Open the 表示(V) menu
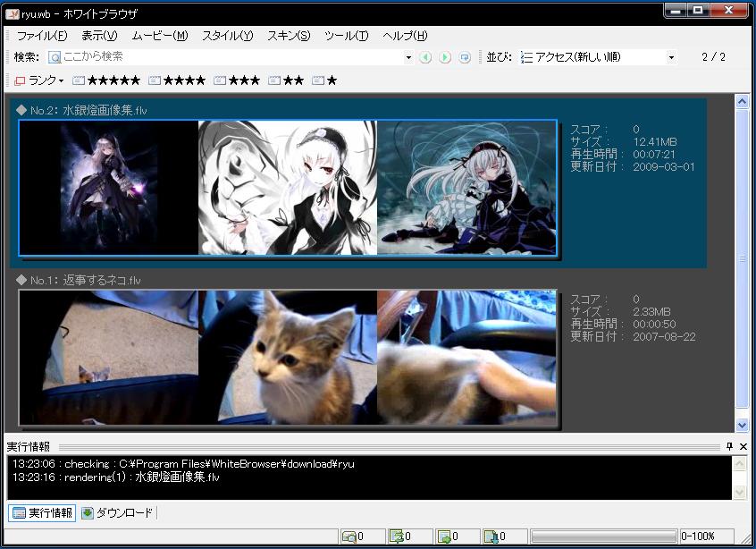The height and width of the screenshot is (549, 756). 99,36
